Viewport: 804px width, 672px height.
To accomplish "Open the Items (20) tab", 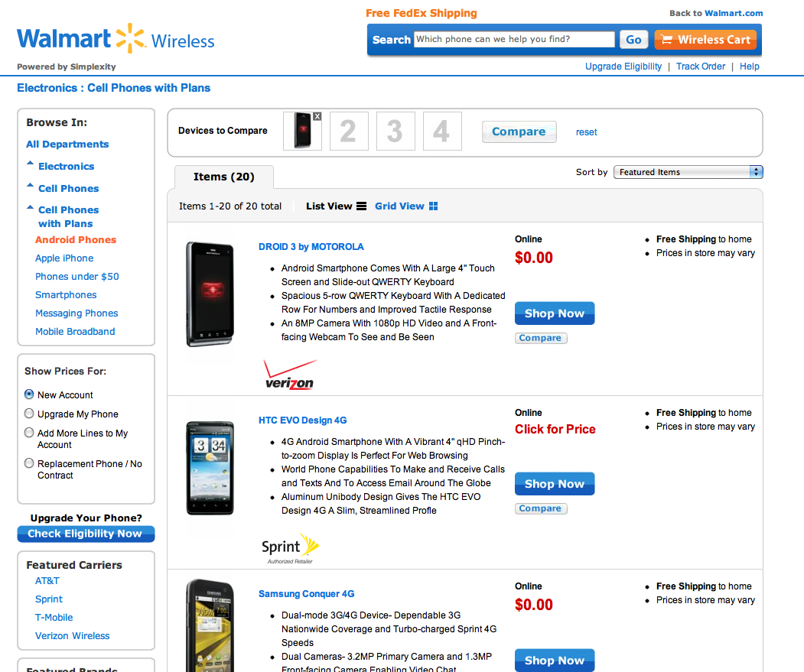I will [223, 177].
